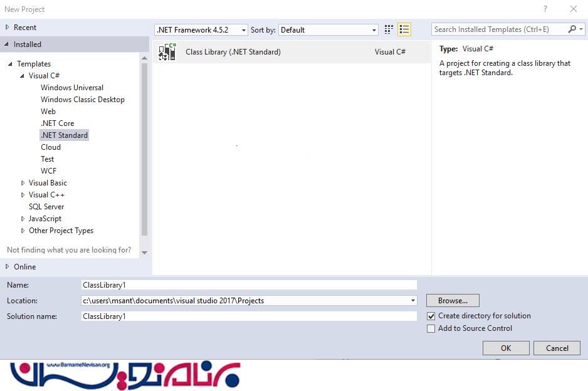Enable Add to Source Control checkbox
The width and height of the screenshot is (588, 391).
pos(431,328)
